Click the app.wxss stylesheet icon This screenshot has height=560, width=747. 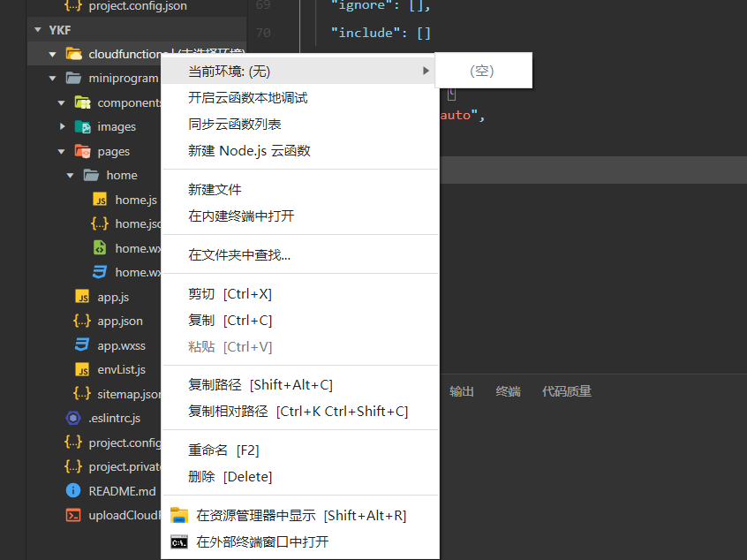pos(82,345)
